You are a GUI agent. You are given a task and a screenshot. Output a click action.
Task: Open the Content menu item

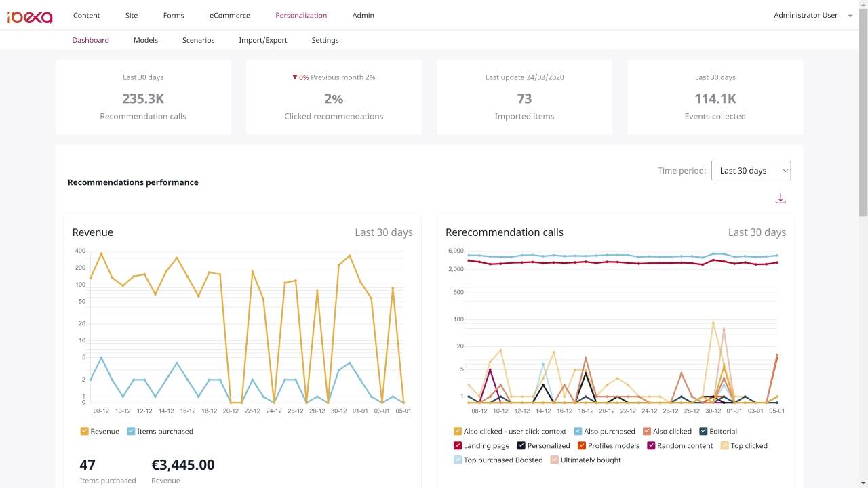pos(86,15)
